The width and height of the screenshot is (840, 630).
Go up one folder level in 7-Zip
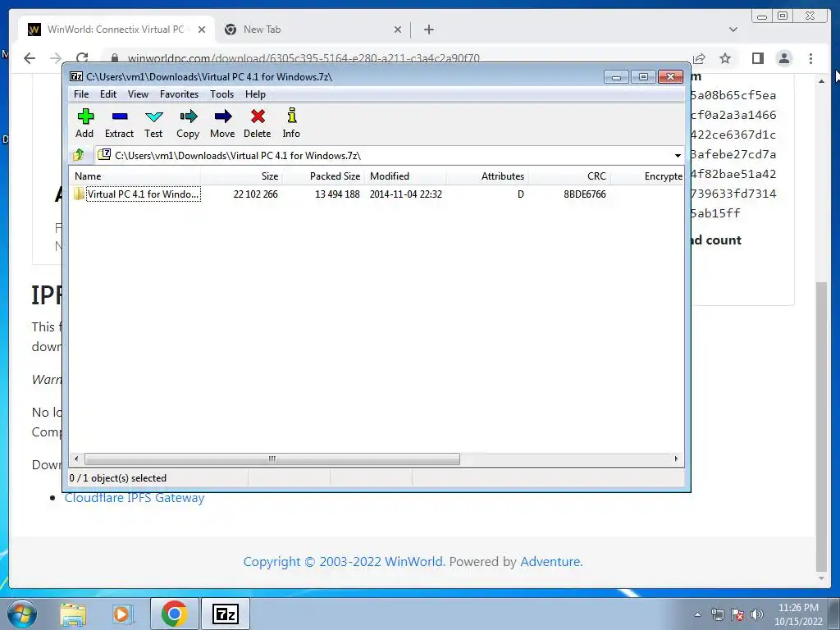pyautogui.click(x=79, y=155)
